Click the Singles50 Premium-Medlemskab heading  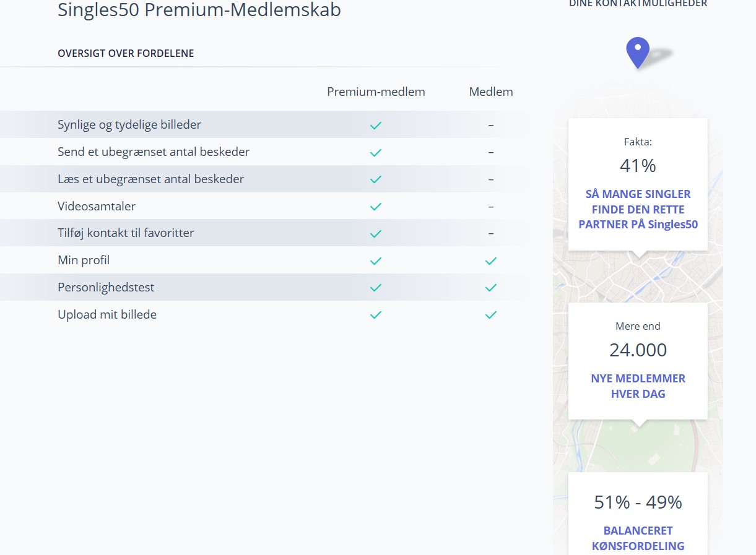click(x=199, y=10)
